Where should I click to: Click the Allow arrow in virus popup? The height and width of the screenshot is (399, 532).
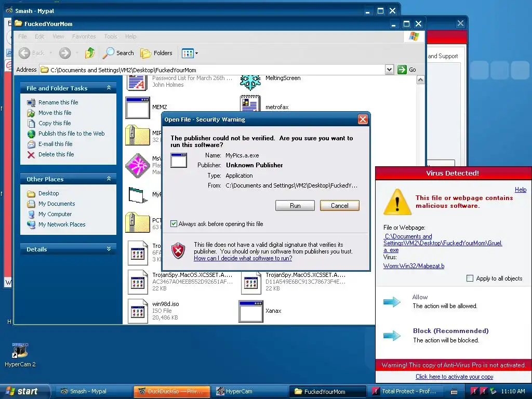(392, 301)
